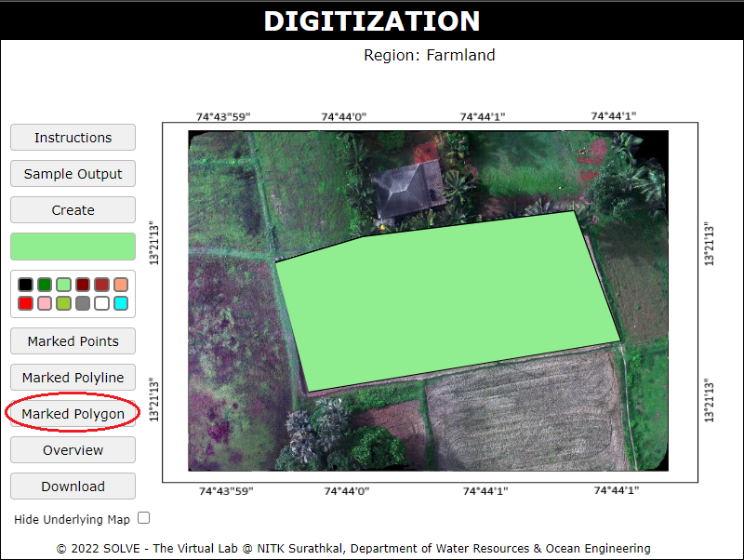Click the Marked Polyline button

pyautogui.click(x=73, y=378)
